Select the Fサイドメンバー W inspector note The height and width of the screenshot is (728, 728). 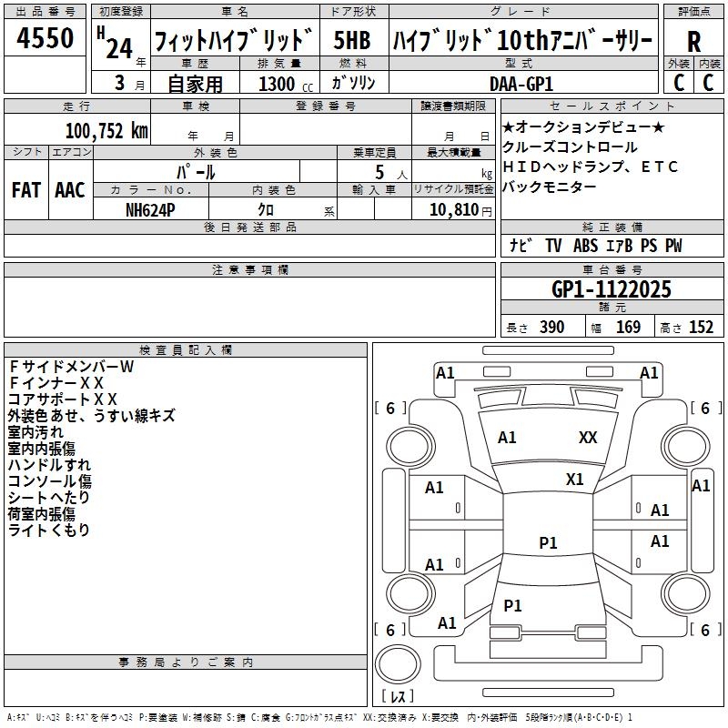coord(71,367)
